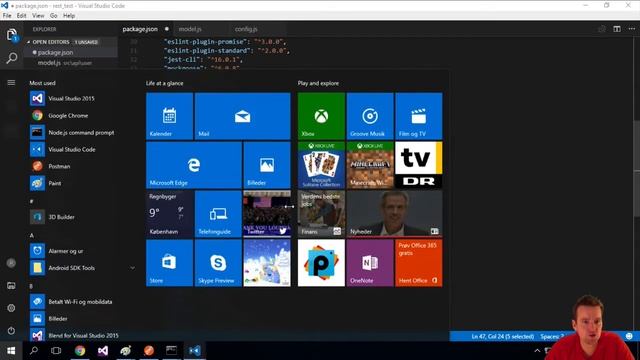The width and height of the screenshot is (640, 360).
Task: Open the Nyheder news tile
Action: pyautogui.click(x=394, y=214)
